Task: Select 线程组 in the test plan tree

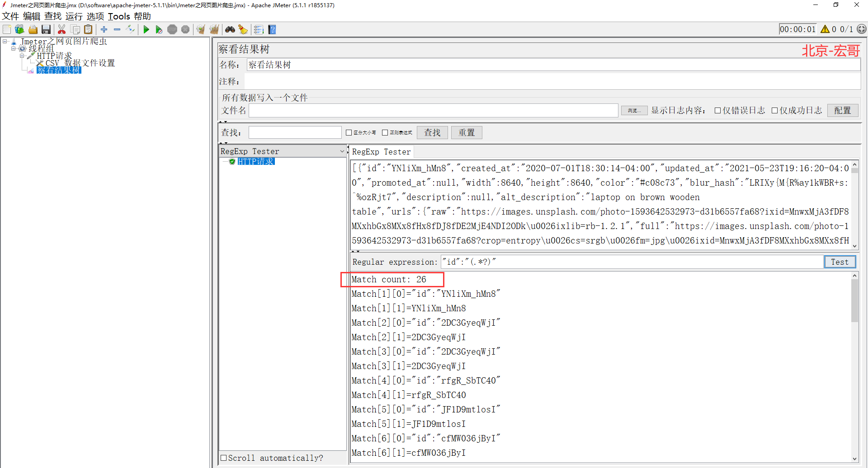Action: 41,48
